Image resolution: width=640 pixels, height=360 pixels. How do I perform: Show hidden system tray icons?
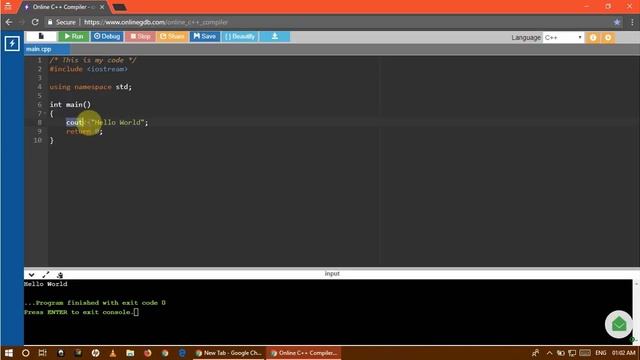pos(549,353)
